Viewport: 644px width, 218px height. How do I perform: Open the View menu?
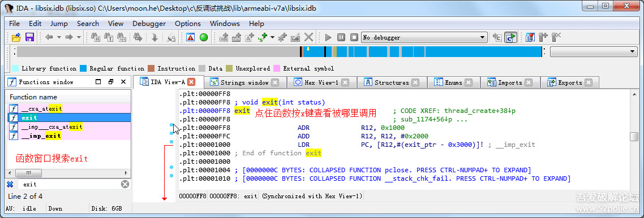[115, 23]
